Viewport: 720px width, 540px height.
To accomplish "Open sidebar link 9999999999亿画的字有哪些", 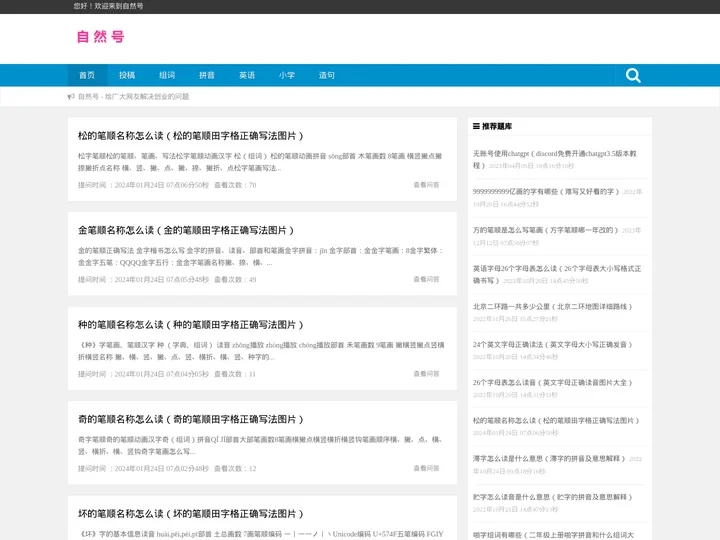I will click(546, 191).
